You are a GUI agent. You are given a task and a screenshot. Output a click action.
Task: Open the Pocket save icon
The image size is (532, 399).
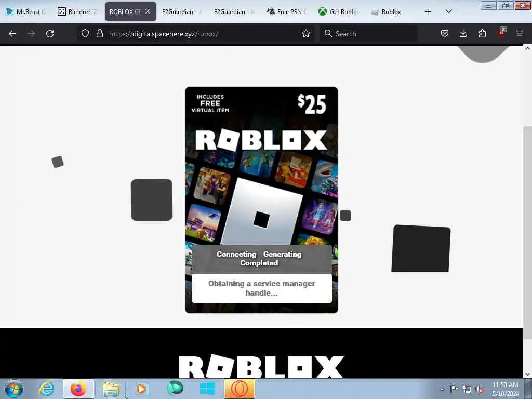pos(445,33)
